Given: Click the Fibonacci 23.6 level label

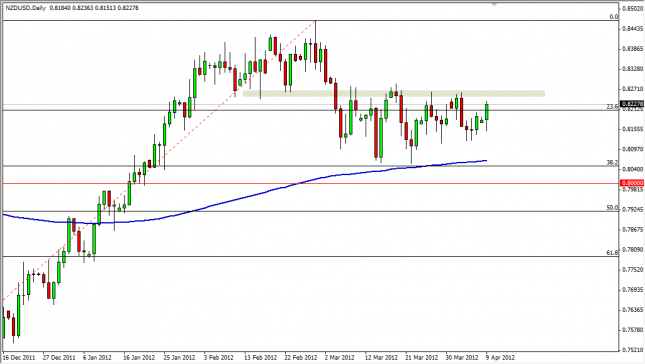Looking at the screenshot, I should point(612,107).
